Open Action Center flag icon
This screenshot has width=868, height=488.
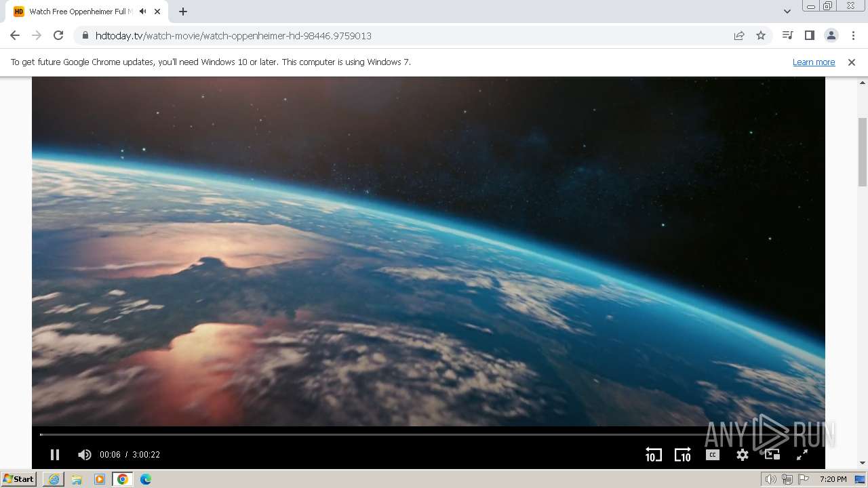tap(804, 479)
